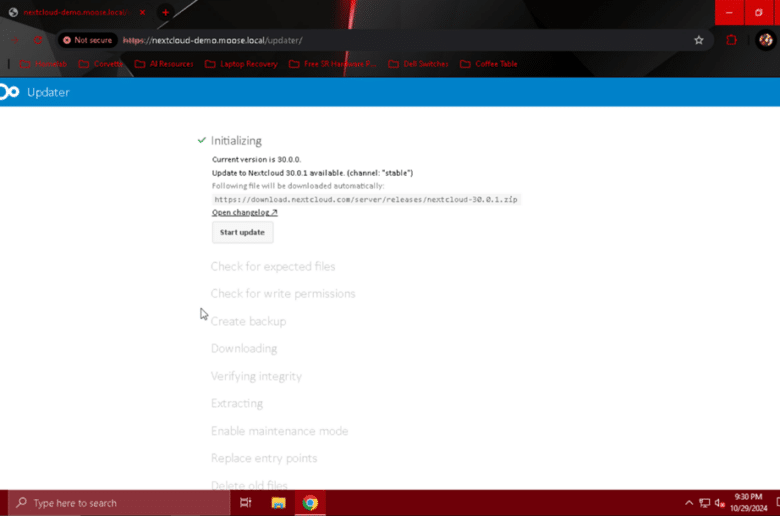Click the Start update button

[242, 232]
